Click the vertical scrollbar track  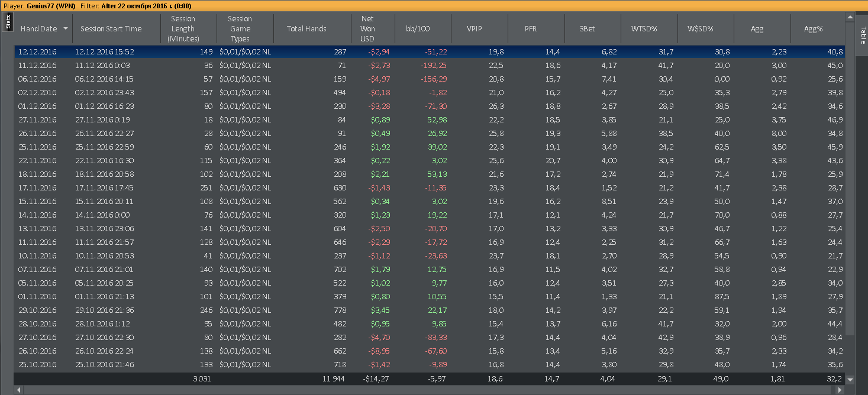[x=850, y=354]
